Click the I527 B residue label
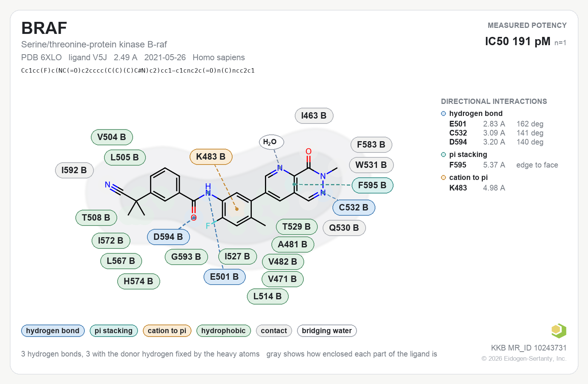588x384 pixels. (237, 256)
